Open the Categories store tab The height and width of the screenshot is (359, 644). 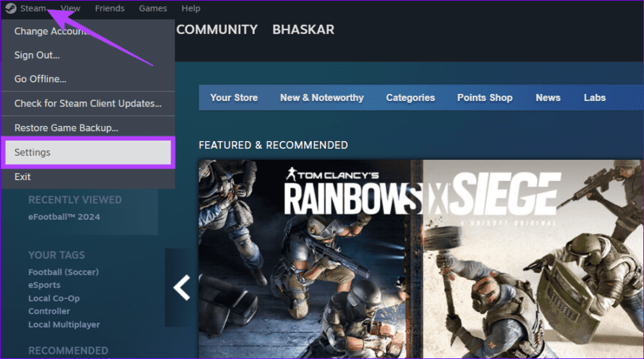click(x=410, y=98)
